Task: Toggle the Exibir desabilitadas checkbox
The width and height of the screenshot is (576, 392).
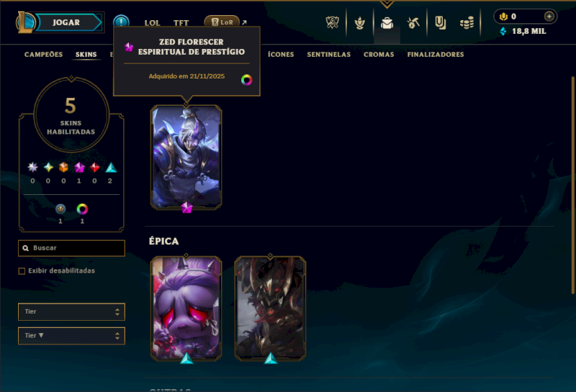Action: (22, 271)
